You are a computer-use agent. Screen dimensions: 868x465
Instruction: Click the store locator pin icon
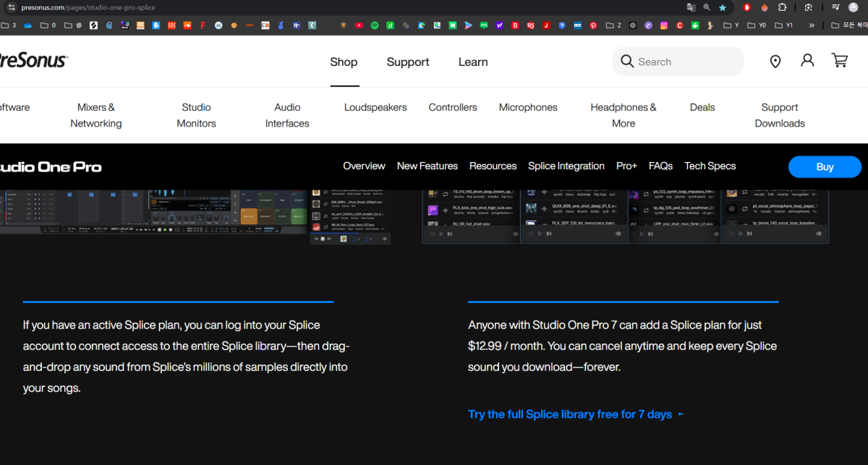(775, 61)
